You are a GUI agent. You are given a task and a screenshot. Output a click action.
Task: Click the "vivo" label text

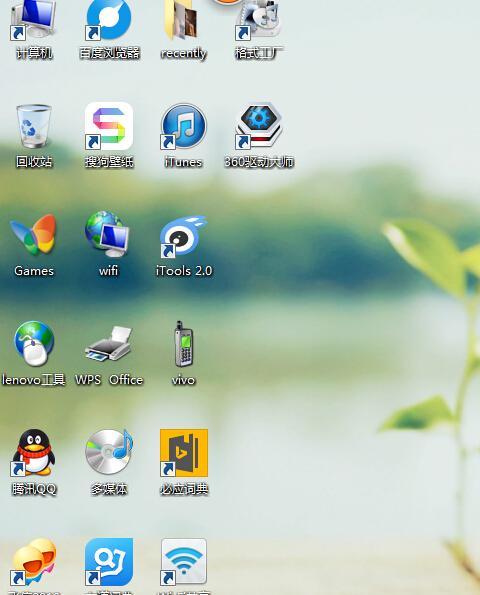click(x=184, y=380)
